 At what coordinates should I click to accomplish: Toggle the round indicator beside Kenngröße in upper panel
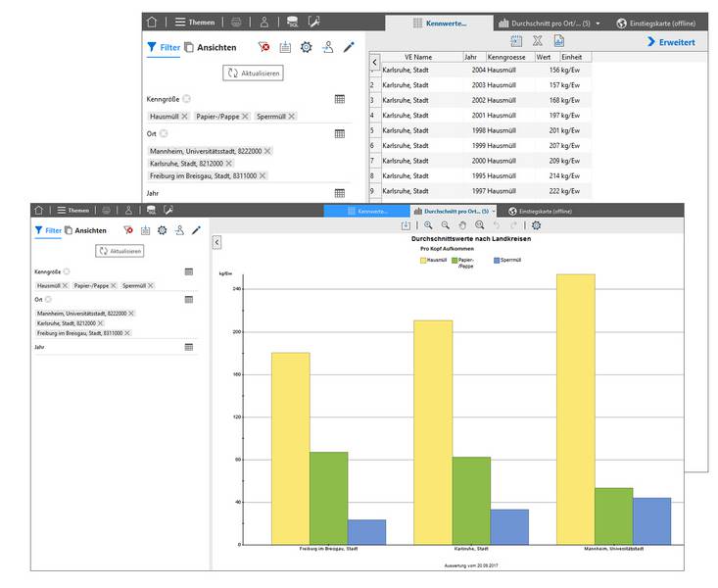click(187, 99)
